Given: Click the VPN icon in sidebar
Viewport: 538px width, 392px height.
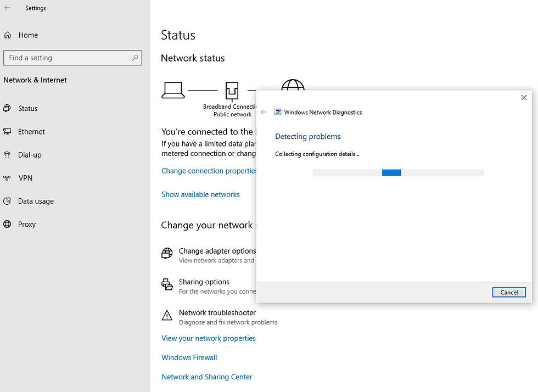Looking at the screenshot, I should coord(7,178).
